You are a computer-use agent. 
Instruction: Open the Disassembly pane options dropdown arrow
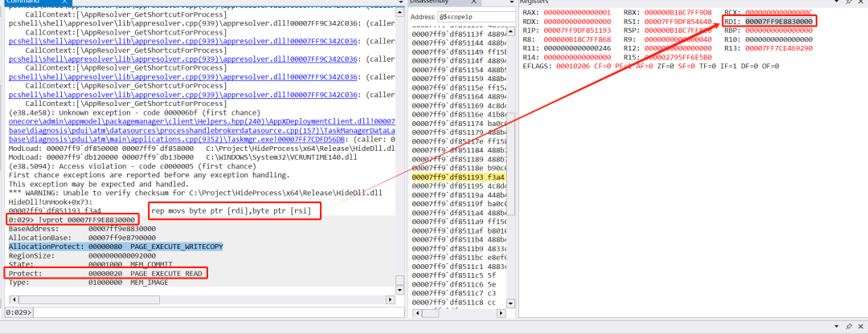pos(511,2)
